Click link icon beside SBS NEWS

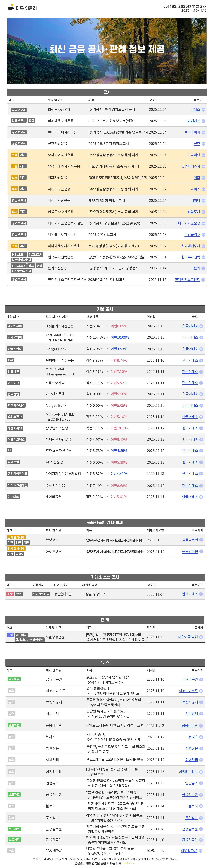(x=201, y=851)
